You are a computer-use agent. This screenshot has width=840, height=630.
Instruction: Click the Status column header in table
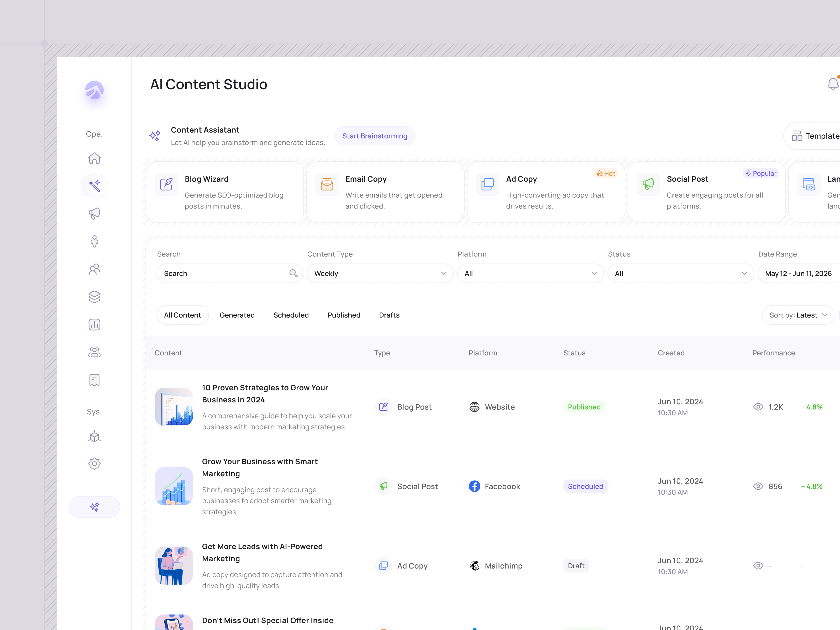click(x=574, y=353)
